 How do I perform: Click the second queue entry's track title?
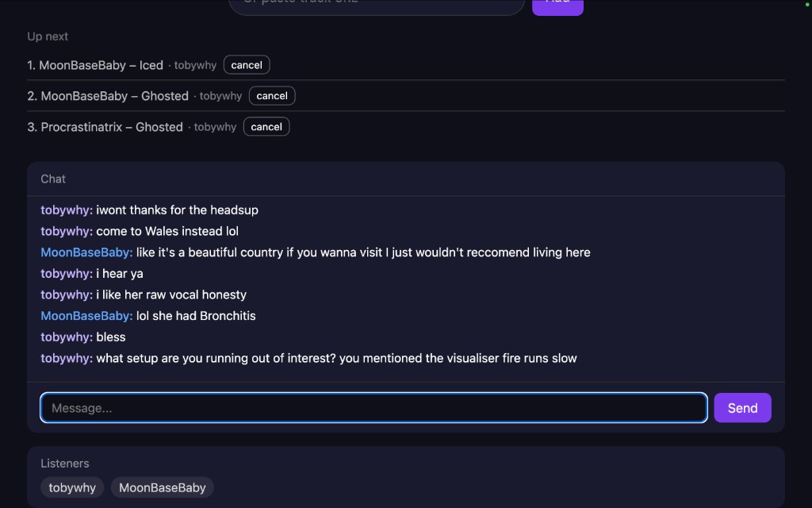point(114,96)
